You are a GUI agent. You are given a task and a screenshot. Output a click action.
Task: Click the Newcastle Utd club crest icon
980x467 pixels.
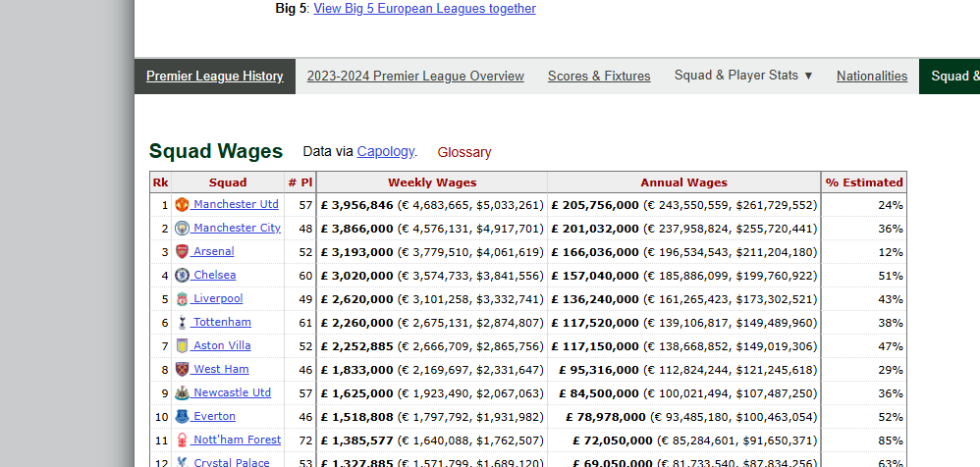click(x=182, y=393)
